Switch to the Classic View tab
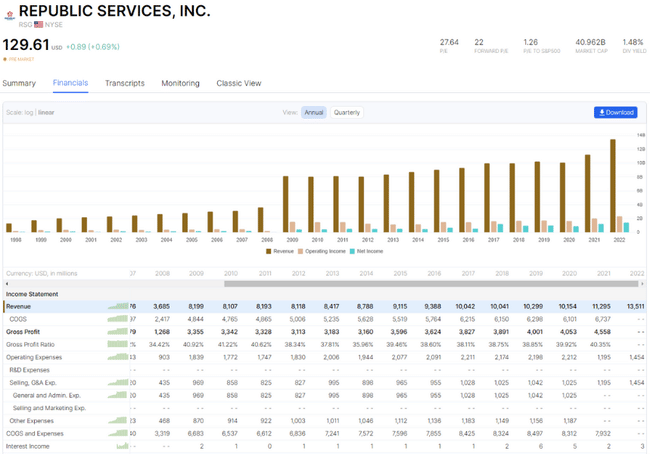 (x=239, y=83)
